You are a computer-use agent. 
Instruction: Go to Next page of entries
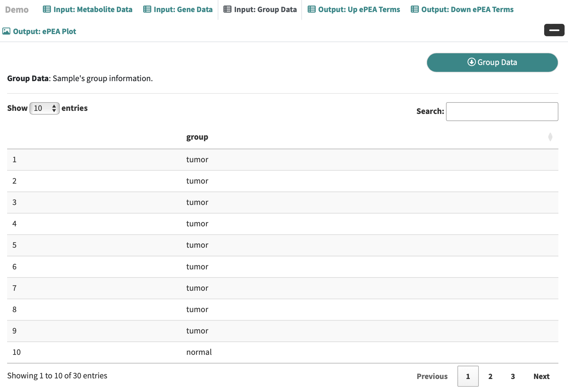pyautogui.click(x=541, y=376)
